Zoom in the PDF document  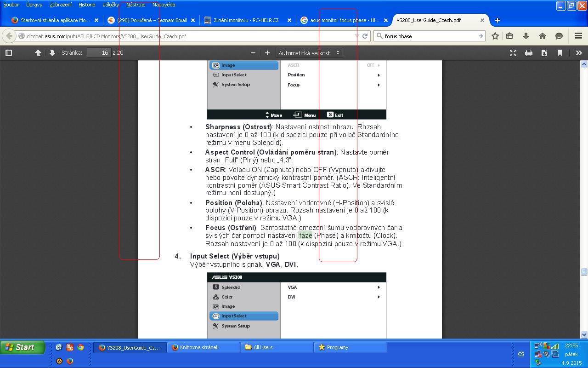tap(267, 53)
